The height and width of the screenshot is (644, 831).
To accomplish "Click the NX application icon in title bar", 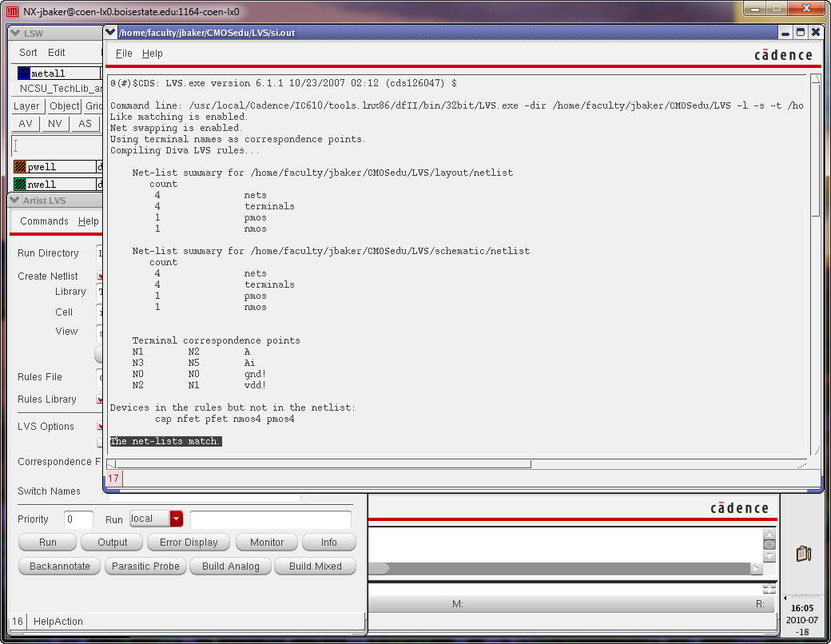I will [12, 11].
